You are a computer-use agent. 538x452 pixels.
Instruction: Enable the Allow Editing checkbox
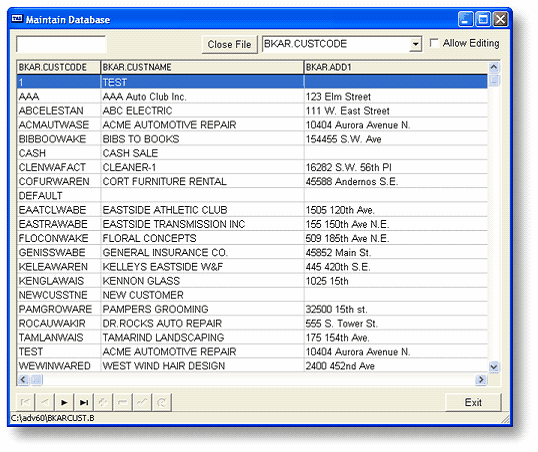(434, 43)
